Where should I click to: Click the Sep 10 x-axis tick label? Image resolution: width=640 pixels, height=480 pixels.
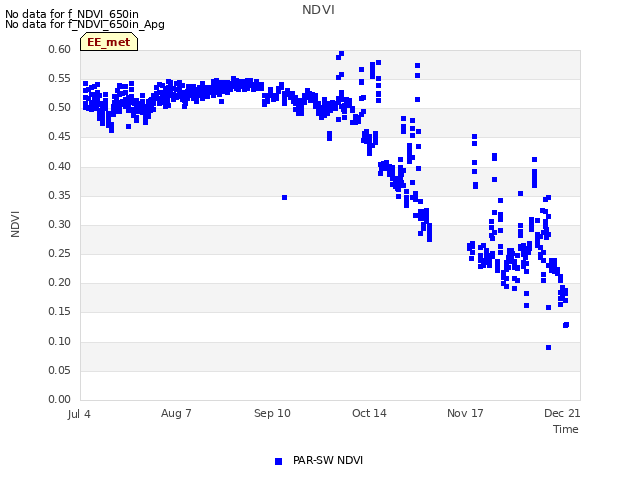click(272, 413)
